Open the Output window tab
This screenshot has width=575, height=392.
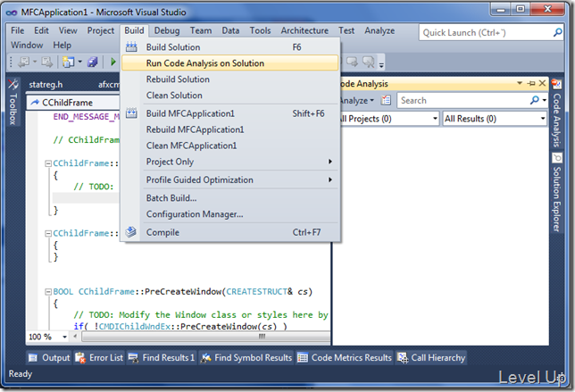click(x=49, y=357)
